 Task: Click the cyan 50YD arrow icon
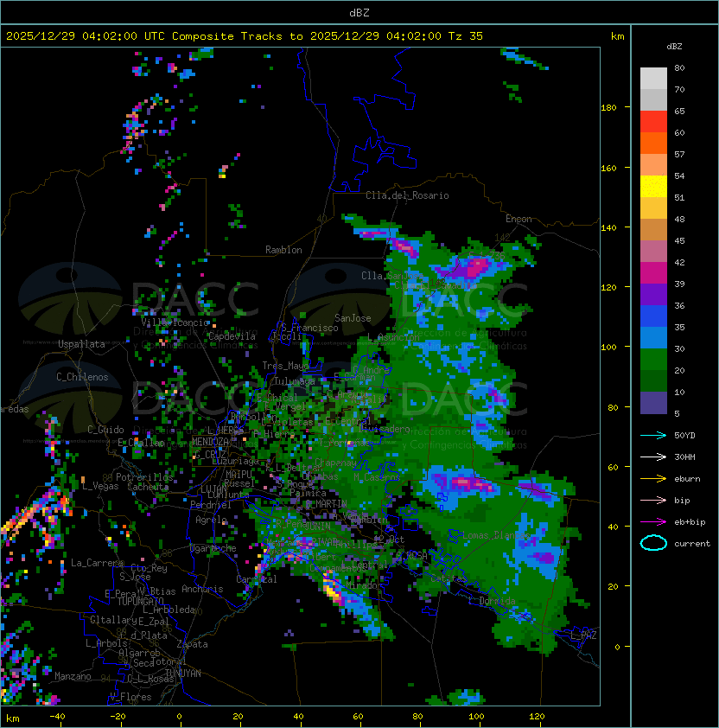coord(653,435)
